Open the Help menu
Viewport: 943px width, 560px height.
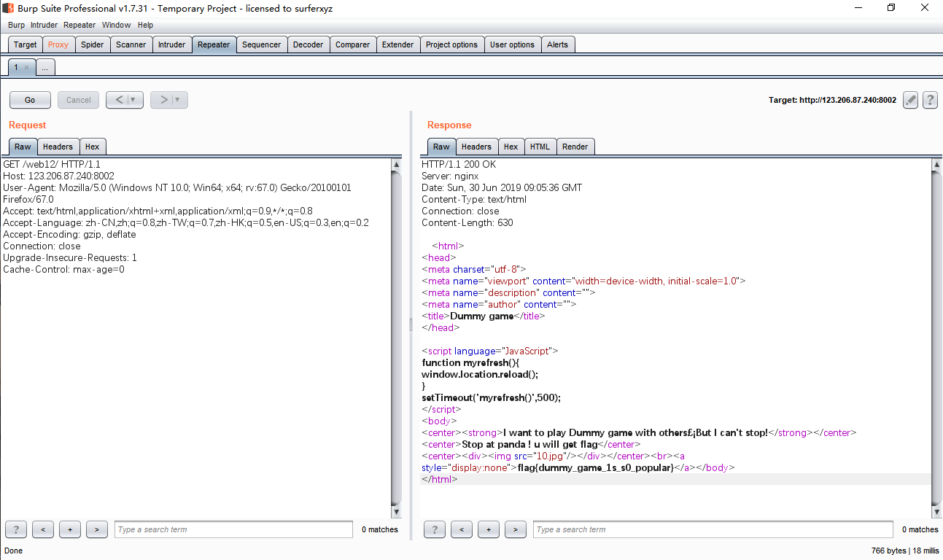pyautogui.click(x=146, y=25)
